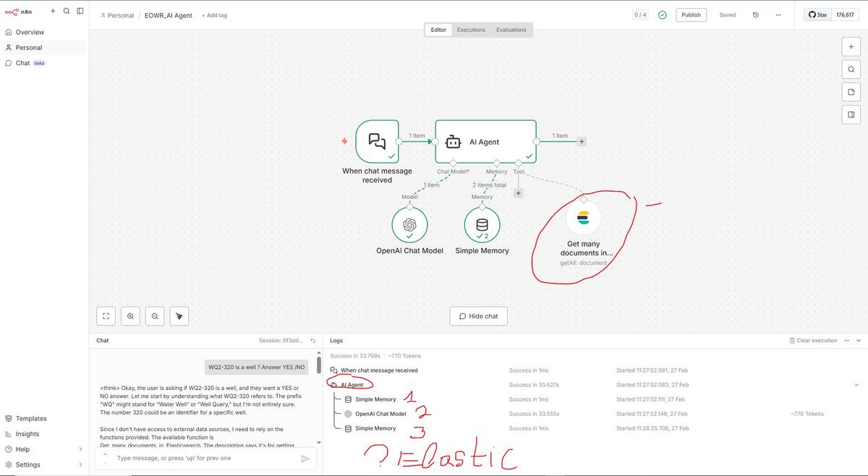The height and width of the screenshot is (476, 868).
Task: Tidy up layout with the wand icon
Action: pyautogui.click(x=179, y=315)
